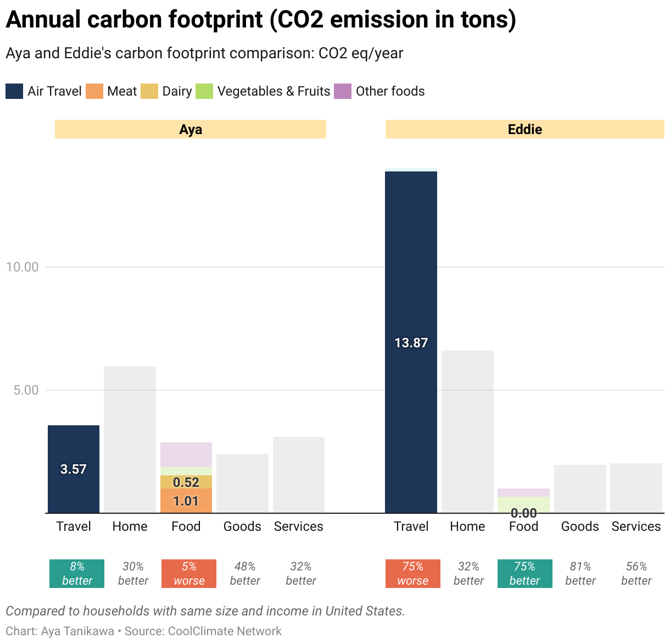Image resolution: width=670 pixels, height=644 pixels.
Task: Click the Meat legend orange swatch
Action: [x=94, y=91]
